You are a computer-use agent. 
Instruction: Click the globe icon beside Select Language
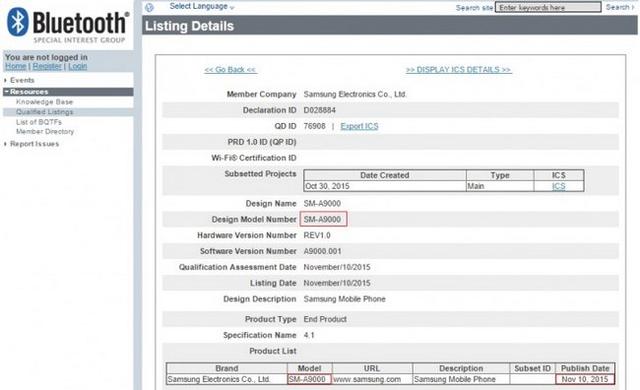click(x=149, y=7)
